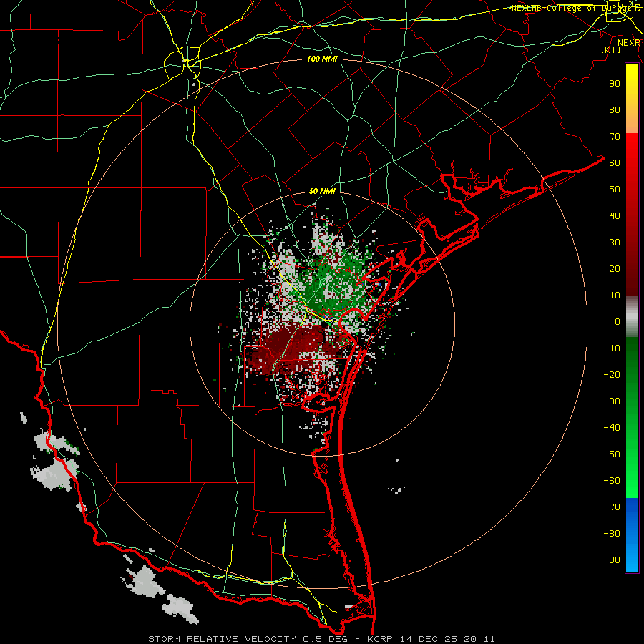Click the "-50" value on the velocity scale

(612, 454)
